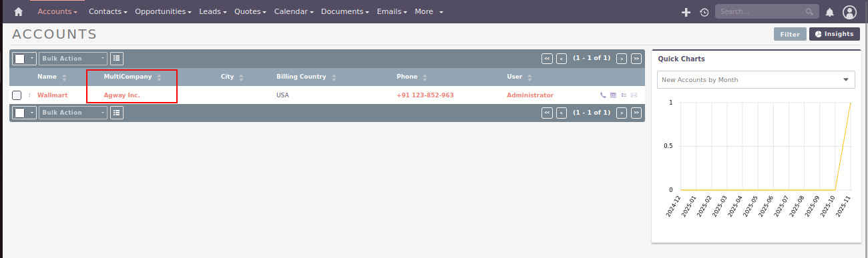Screen dimensions: 868x258
Task: Click the Quick Charts panel heading
Action: click(681, 59)
